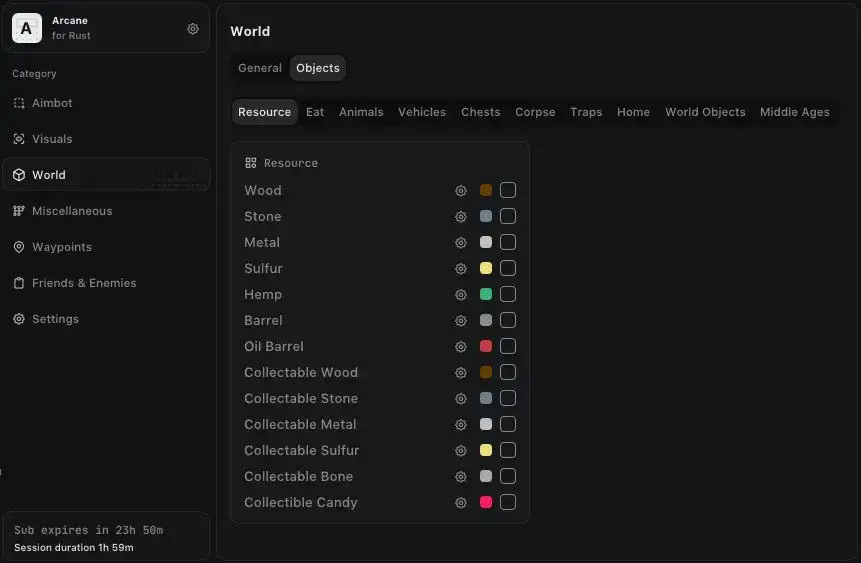861x563 pixels.
Task: Open the Visuals category
Action: [x=51, y=139]
